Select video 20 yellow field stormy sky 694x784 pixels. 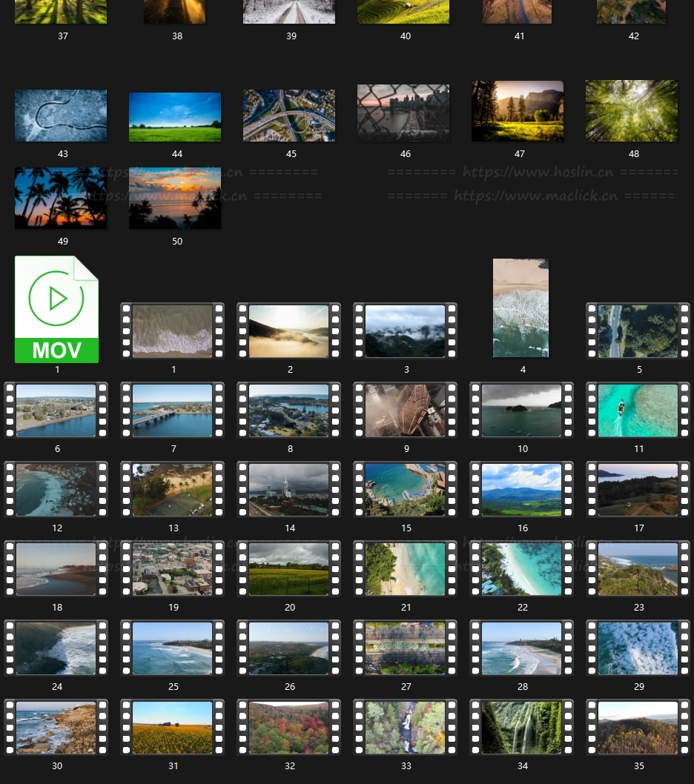288,568
